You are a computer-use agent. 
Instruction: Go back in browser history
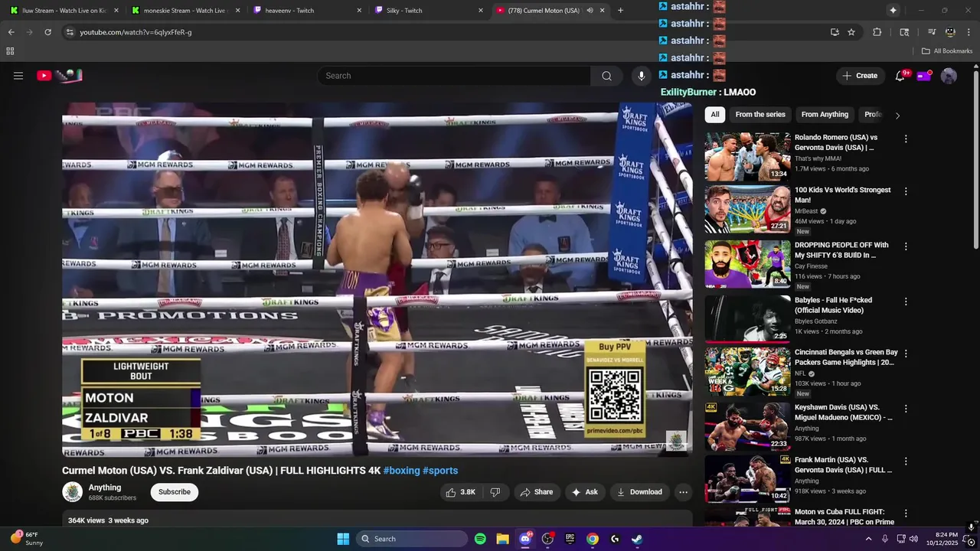11,32
